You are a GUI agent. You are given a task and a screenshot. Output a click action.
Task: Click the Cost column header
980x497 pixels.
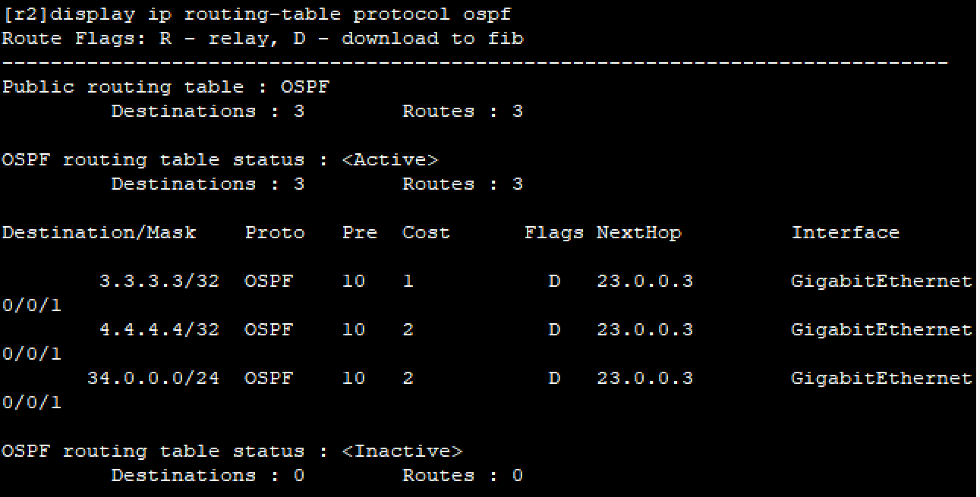[x=426, y=233]
